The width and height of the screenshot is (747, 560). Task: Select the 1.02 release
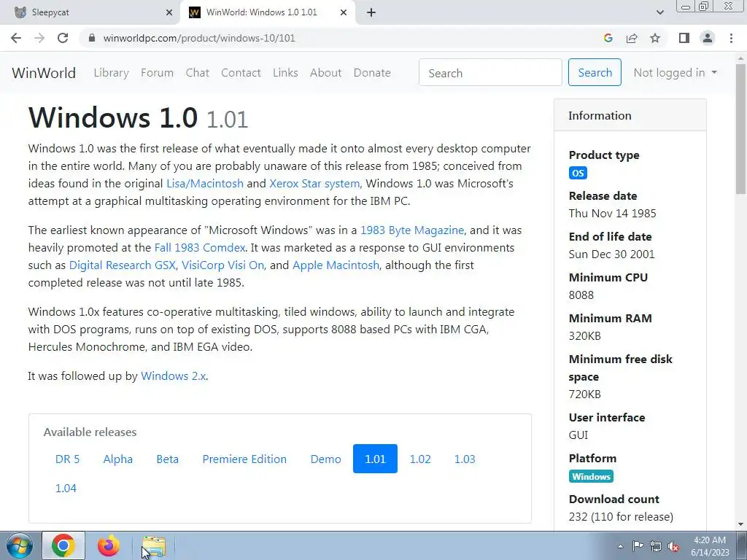click(420, 459)
